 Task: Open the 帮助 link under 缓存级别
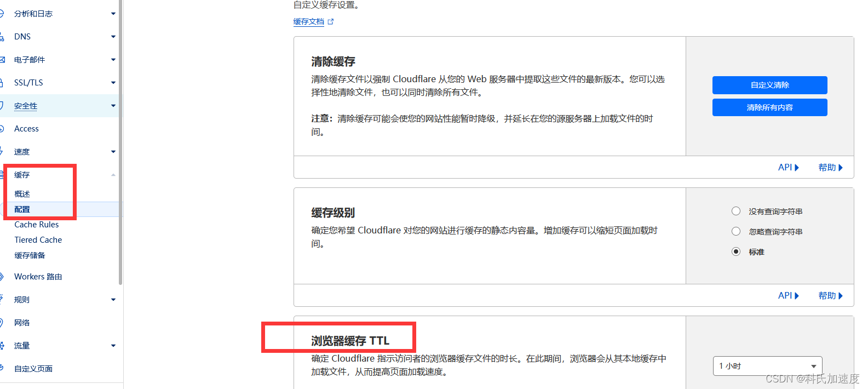(831, 296)
